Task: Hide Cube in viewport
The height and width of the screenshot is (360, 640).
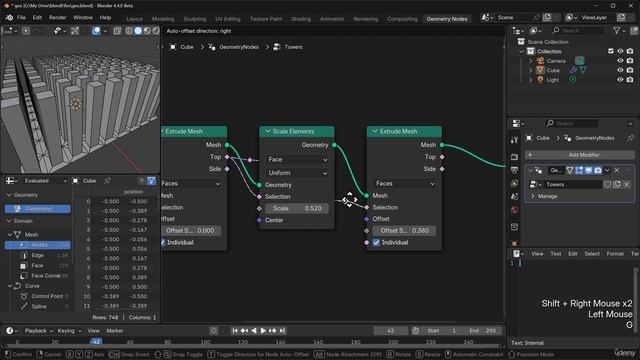Action: coord(620,70)
